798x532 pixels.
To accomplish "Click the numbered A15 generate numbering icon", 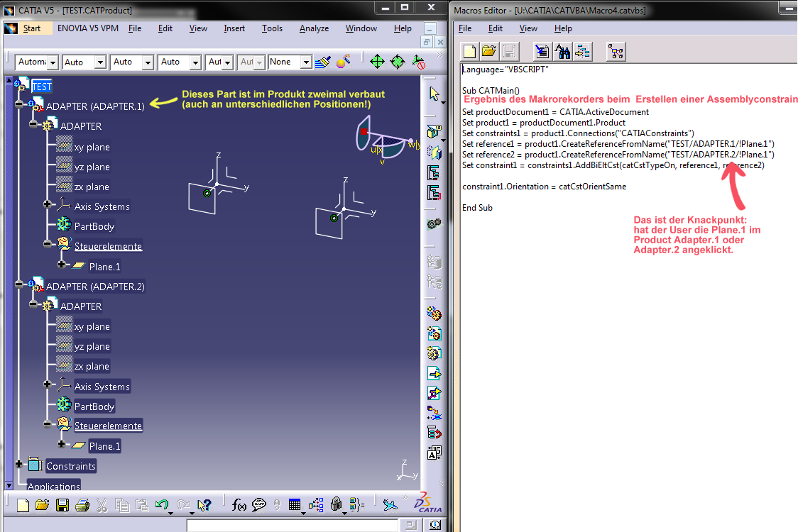I will point(434,453).
